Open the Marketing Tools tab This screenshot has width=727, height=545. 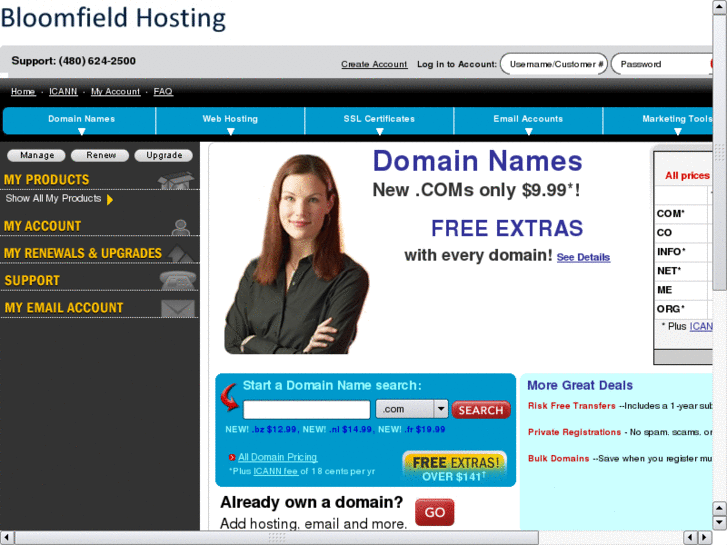tap(658, 121)
